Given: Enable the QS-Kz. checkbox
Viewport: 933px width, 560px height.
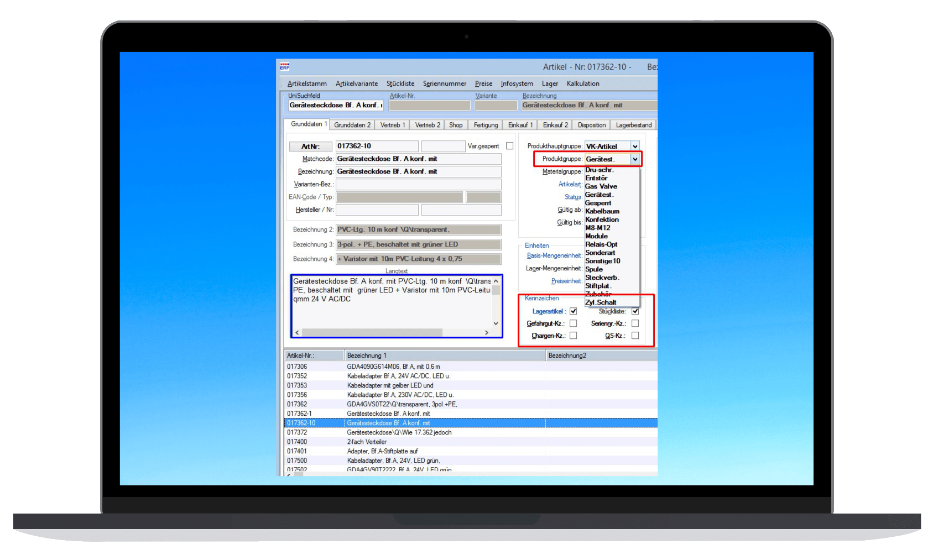Looking at the screenshot, I should 635,336.
